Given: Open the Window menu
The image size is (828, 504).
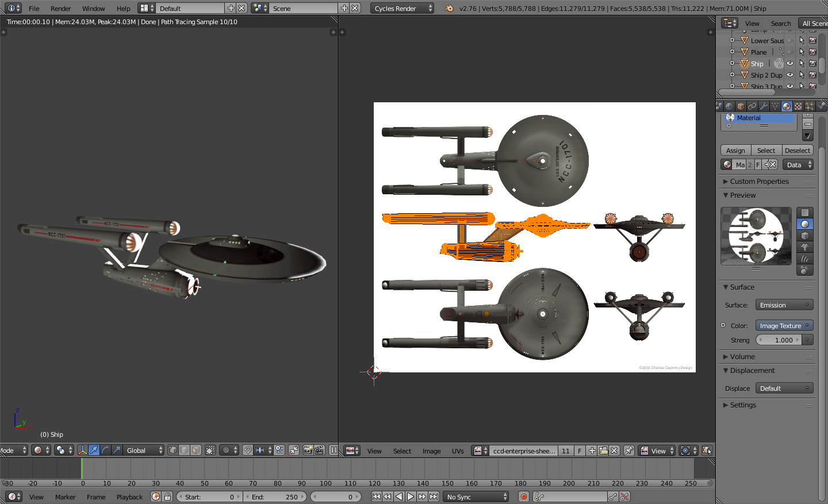Looking at the screenshot, I should tap(94, 9).
